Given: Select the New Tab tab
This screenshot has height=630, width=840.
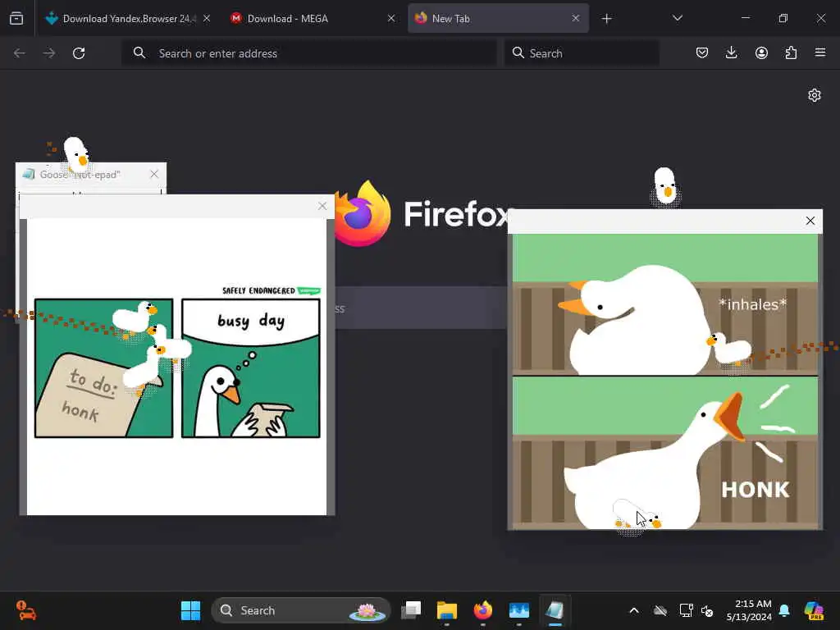Looking at the screenshot, I should click(498, 19).
